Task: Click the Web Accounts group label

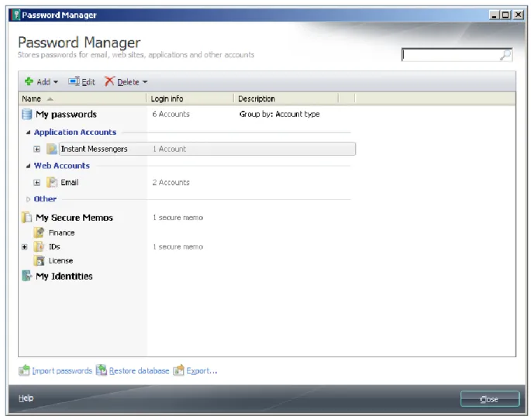Action: [62, 166]
